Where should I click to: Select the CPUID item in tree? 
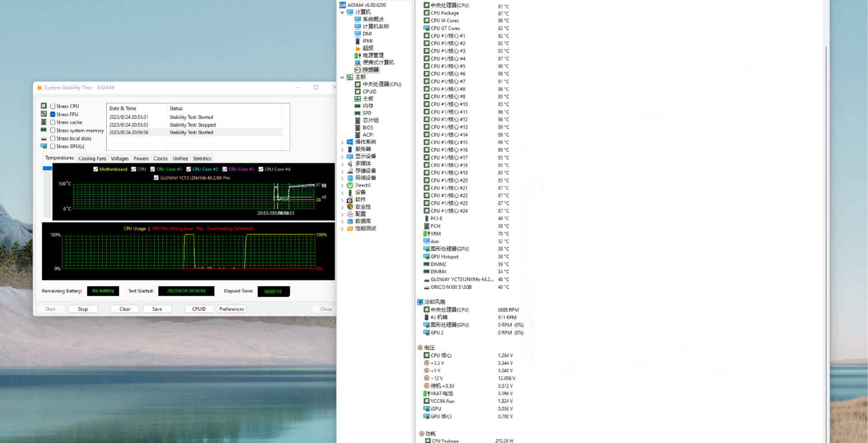click(x=369, y=92)
